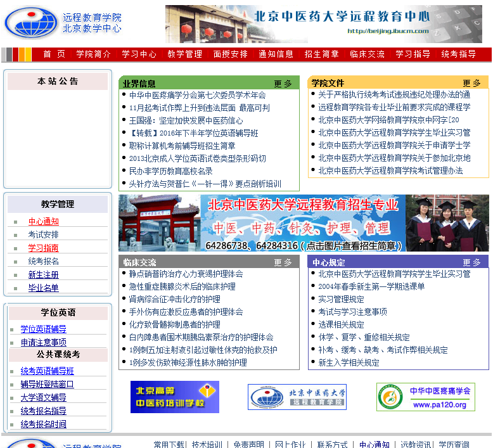This screenshot has width=493, height=448.
Task: Open article 王国强：坚定加快发展中医药信心
Action: (x=186, y=121)
